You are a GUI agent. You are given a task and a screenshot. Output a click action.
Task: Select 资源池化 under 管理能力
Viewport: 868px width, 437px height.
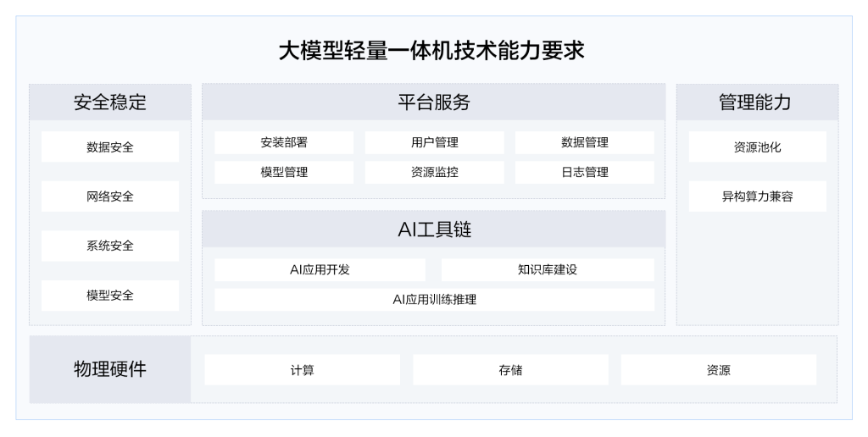757,147
